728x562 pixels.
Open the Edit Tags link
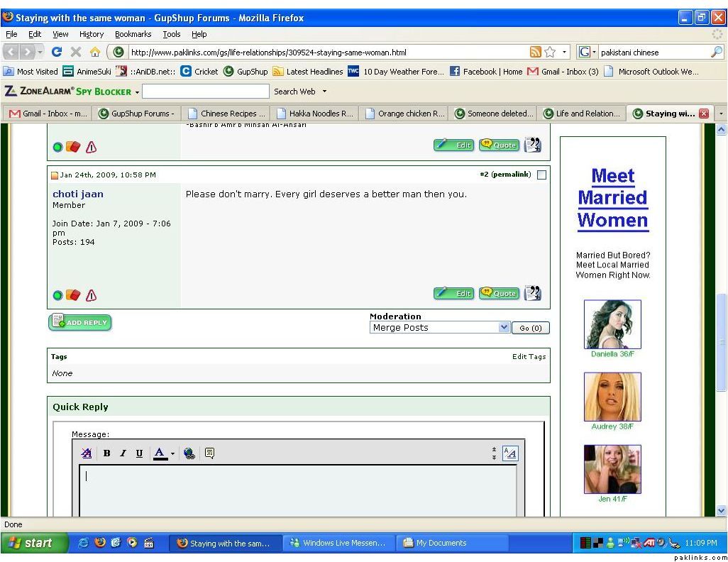click(x=529, y=357)
